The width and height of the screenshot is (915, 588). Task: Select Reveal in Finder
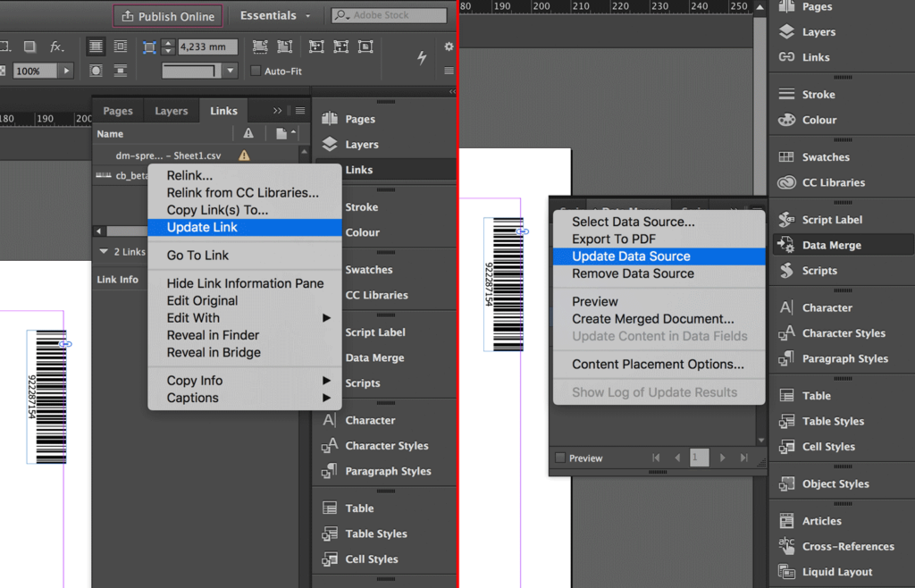[x=245, y=335]
